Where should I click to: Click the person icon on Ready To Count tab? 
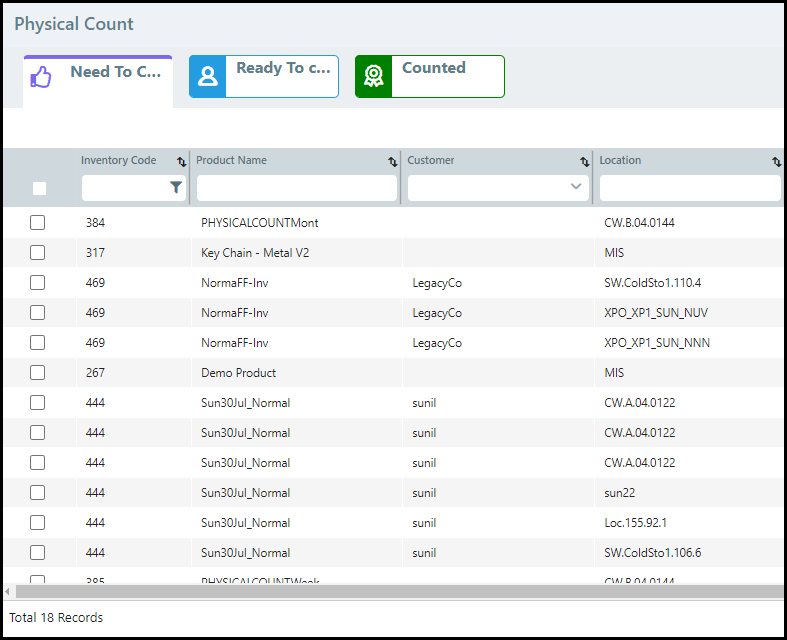click(207, 77)
